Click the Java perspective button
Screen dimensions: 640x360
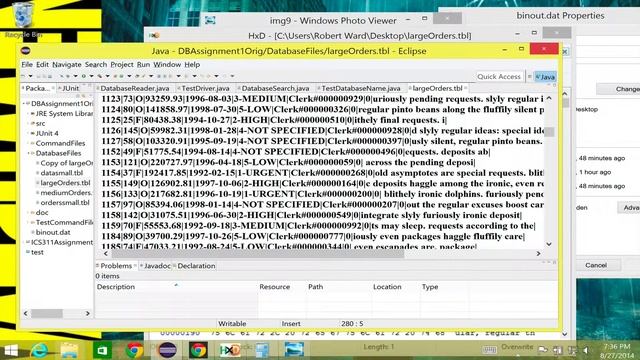coord(545,77)
